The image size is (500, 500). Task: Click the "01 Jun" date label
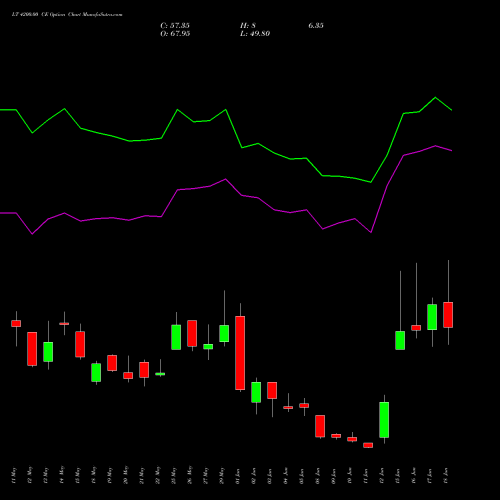238,476
